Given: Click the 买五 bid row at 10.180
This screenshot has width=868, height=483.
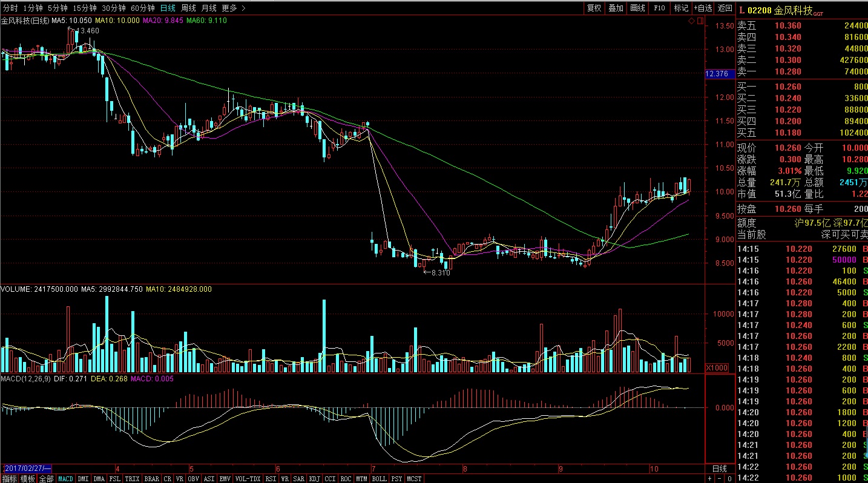Looking at the screenshot, I should tap(802, 133).
